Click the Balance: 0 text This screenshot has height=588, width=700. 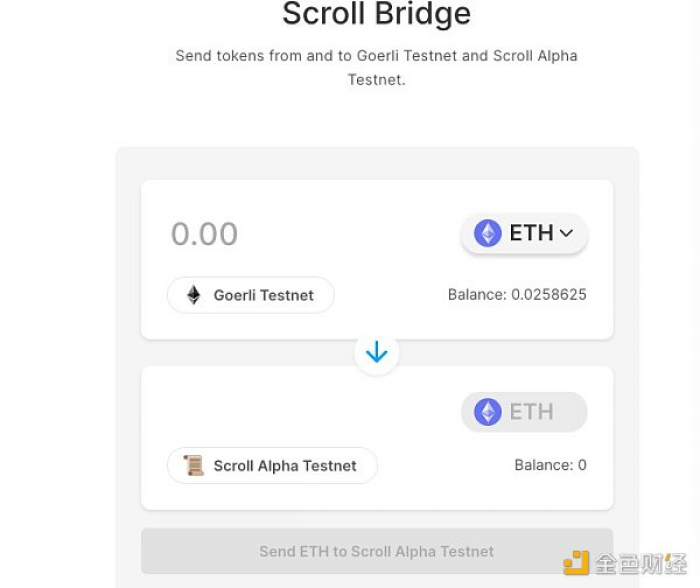point(550,465)
